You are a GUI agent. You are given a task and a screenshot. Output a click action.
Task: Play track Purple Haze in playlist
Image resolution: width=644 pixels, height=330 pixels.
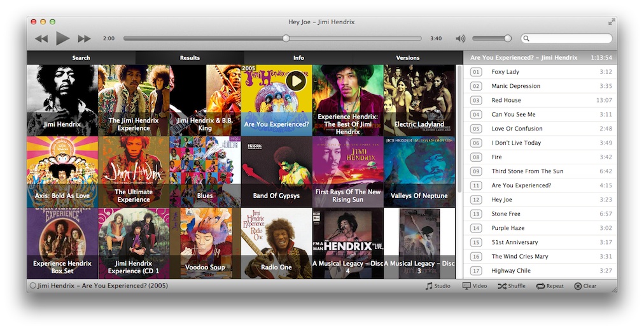click(x=508, y=228)
